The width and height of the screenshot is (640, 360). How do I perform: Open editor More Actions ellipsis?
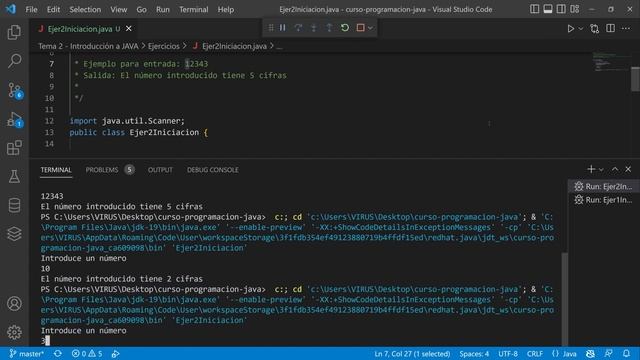coord(626,28)
